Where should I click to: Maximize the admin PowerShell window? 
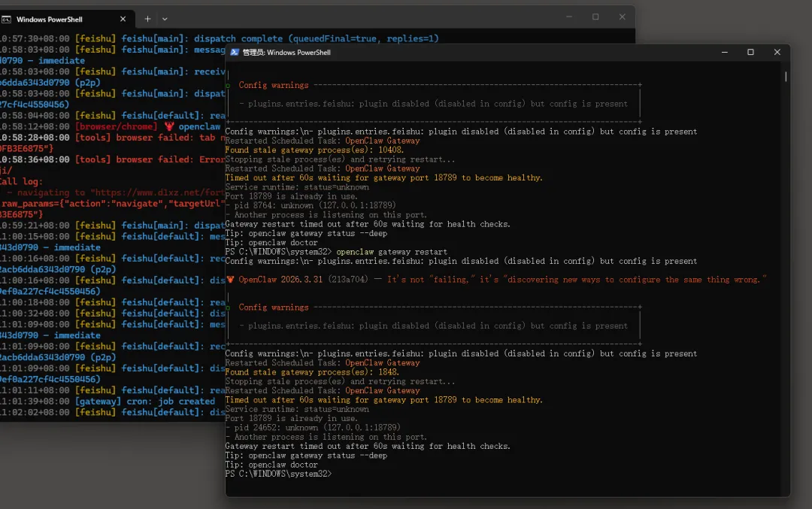tap(750, 53)
